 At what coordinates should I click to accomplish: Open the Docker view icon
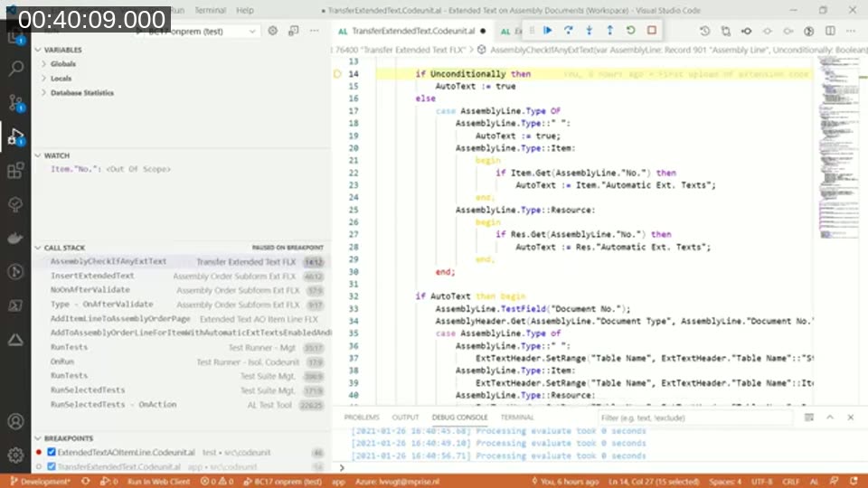coord(15,238)
